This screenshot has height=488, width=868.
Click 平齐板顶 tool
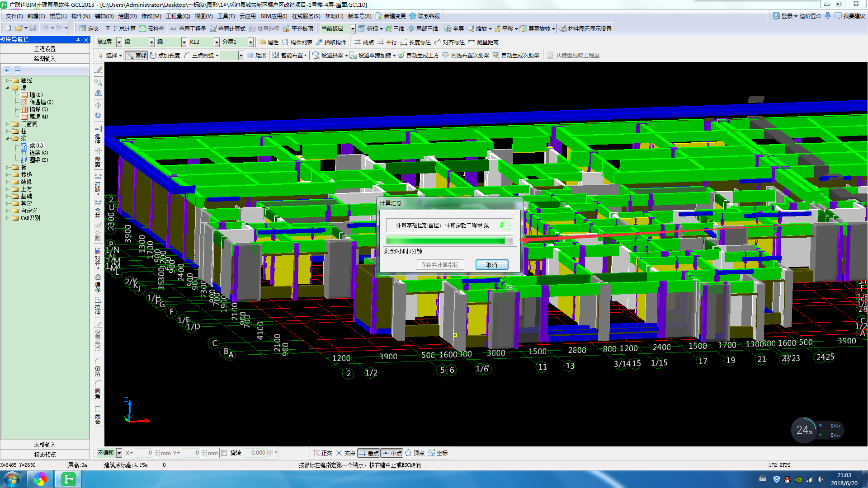pyautogui.click(x=298, y=28)
